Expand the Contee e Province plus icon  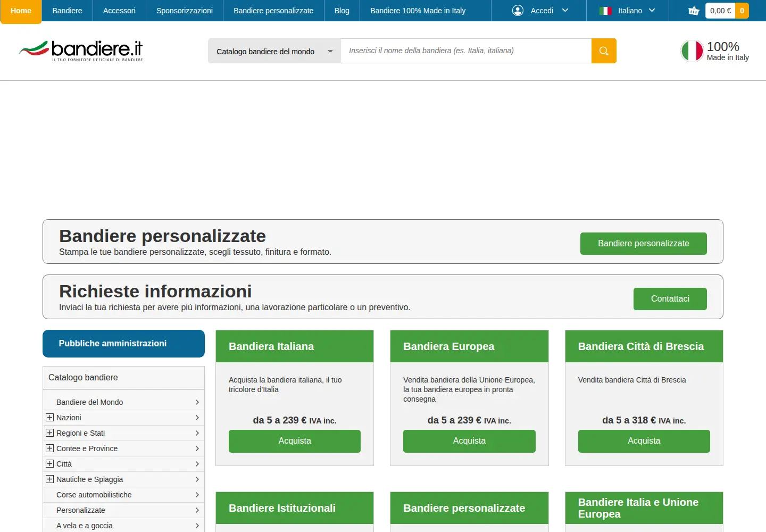tap(49, 448)
